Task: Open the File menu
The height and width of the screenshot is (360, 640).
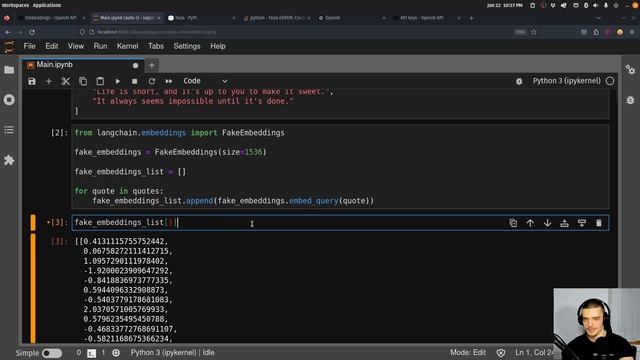Action: (29, 46)
